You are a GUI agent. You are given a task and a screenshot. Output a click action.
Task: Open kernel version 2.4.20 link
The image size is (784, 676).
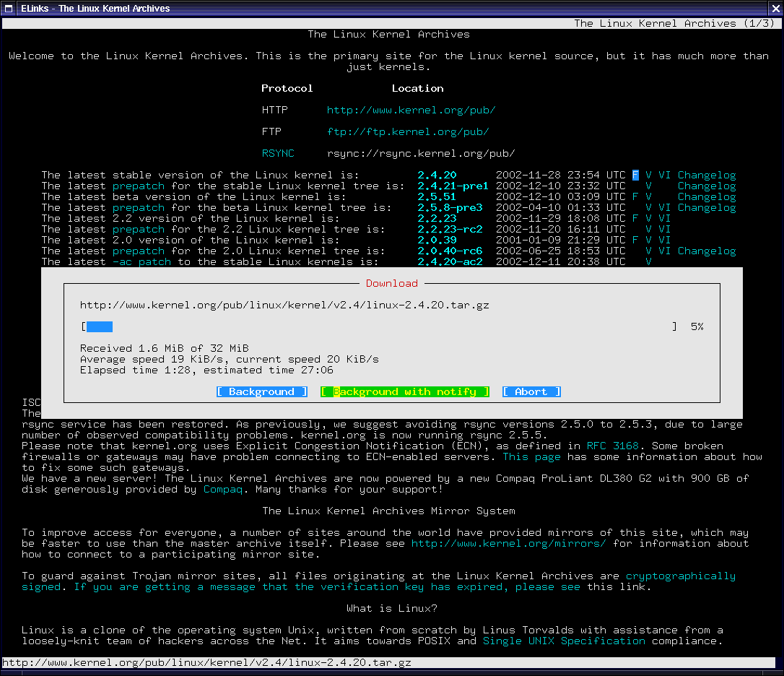[x=437, y=175]
